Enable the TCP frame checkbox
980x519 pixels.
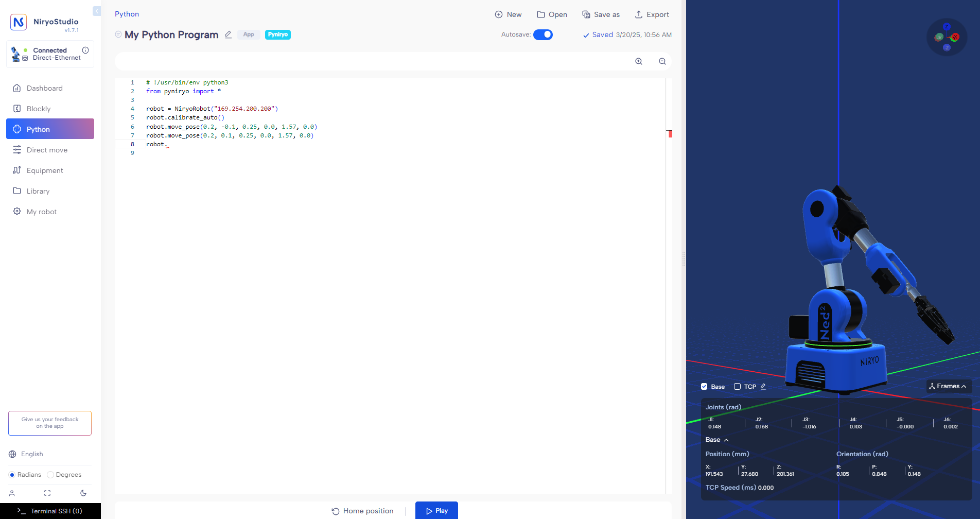[x=737, y=387]
